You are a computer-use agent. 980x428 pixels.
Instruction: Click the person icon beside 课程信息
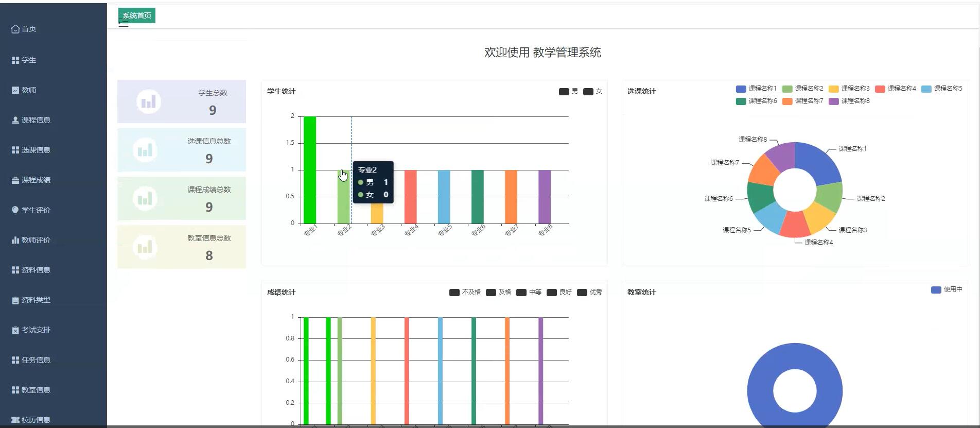point(15,120)
